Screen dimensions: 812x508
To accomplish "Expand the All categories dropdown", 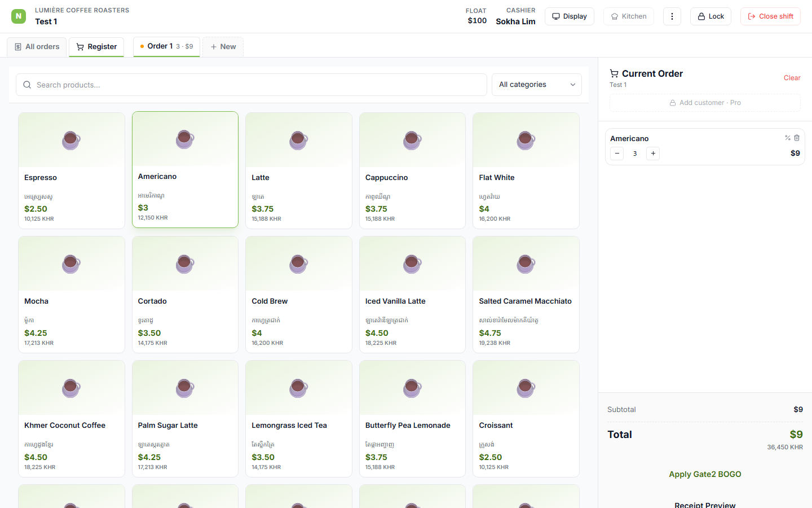I will [x=537, y=85].
